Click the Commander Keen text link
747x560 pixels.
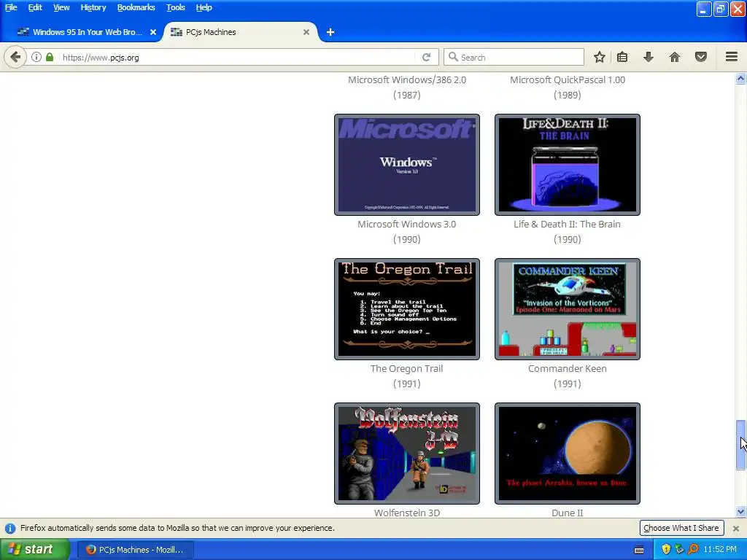[568, 368]
